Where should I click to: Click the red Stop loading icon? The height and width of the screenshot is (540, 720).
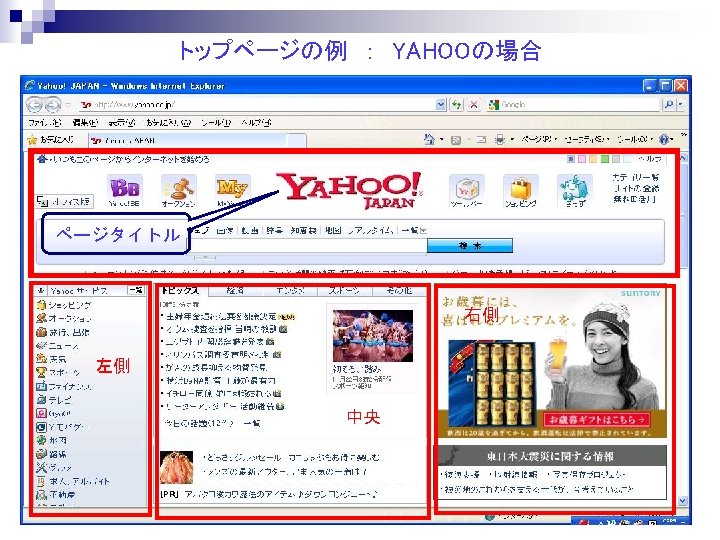coord(473,105)
